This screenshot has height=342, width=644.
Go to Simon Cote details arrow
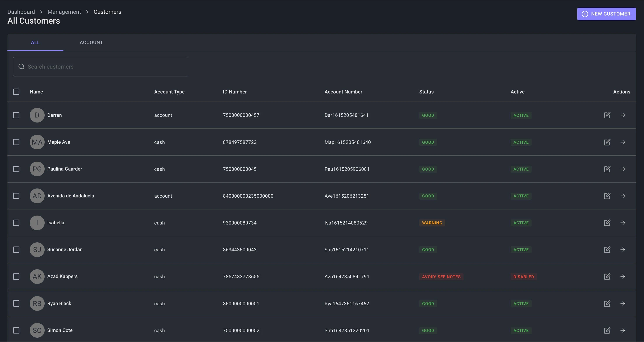[x=623, y=330]
